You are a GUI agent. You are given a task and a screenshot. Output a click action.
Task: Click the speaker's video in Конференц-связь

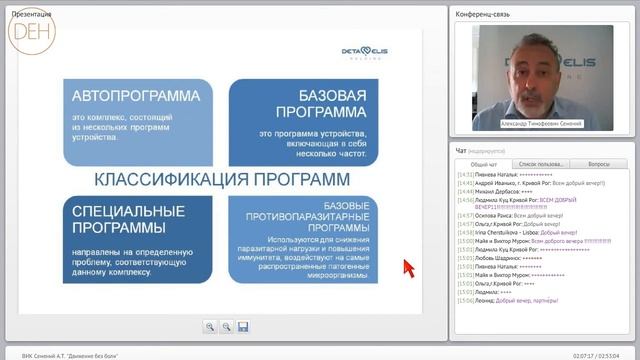point(542,78)
